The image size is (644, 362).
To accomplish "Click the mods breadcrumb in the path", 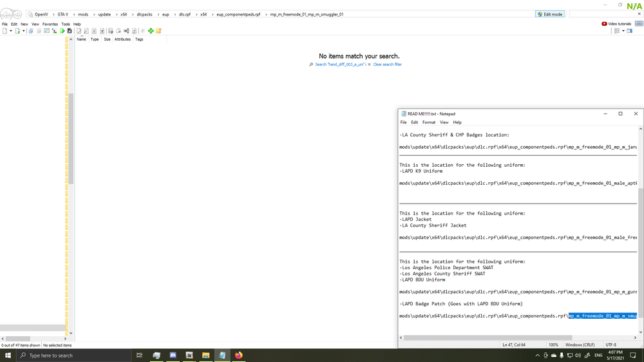I will click(x=83, y=14).
